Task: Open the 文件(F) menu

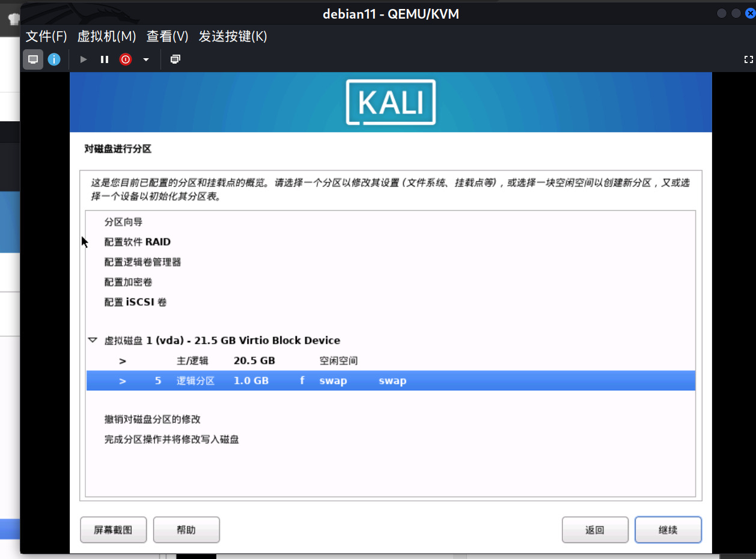Action: coord(46,37)
